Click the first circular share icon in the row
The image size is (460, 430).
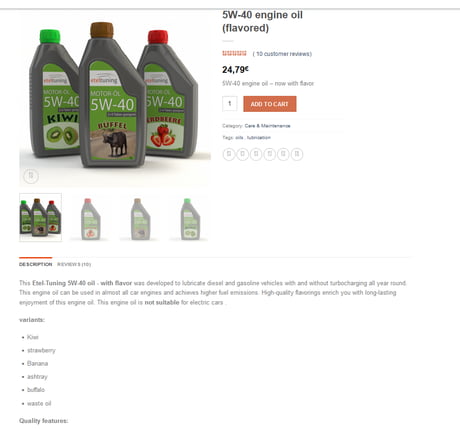229,154
